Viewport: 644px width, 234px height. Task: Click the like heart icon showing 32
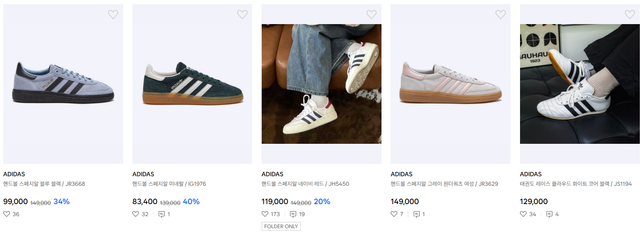tap(136, 214)
